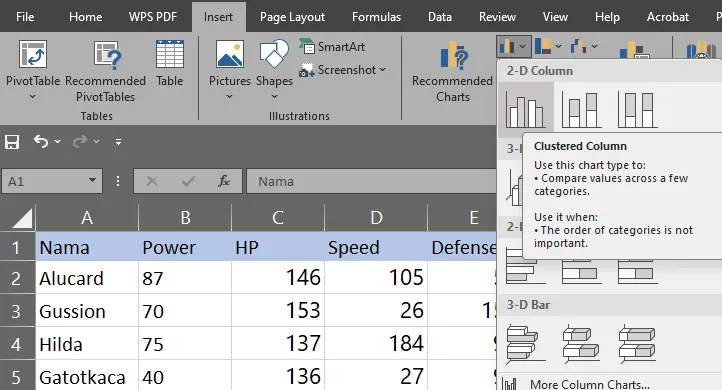722x390 pixels.
Task: Expand the PivotTable dropdown arrow
Action: 32,97
